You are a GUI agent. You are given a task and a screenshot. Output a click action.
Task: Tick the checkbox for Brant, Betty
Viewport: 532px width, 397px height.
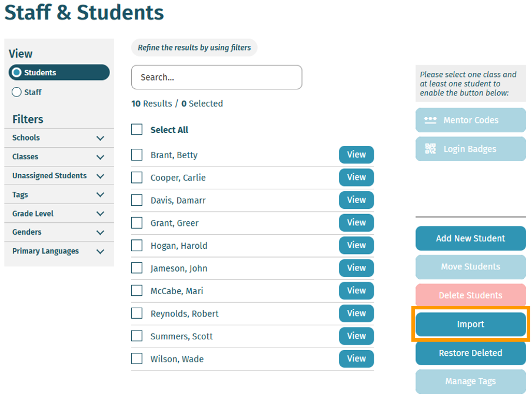pyautogui.click(x=137, y=155)
